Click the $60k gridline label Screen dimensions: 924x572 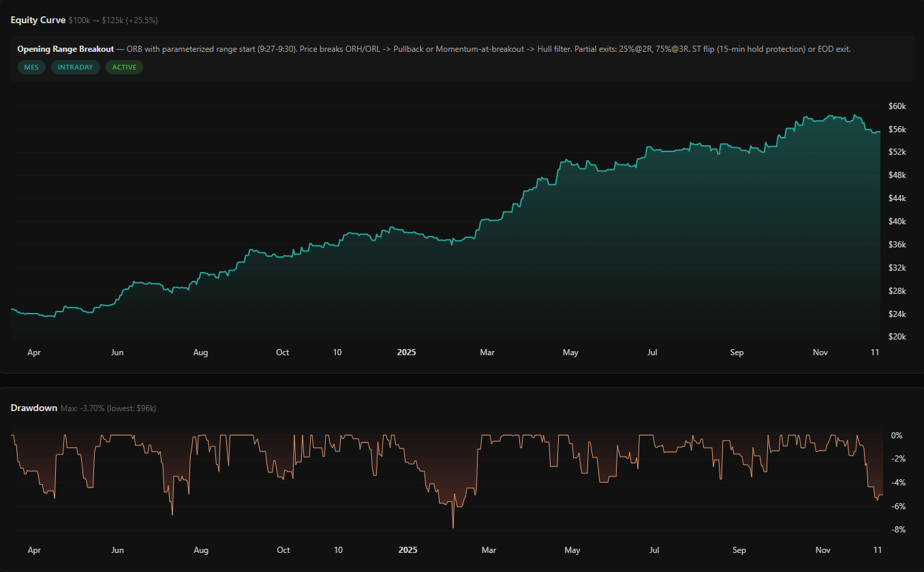pyautogui.click(x=897, y=106)
